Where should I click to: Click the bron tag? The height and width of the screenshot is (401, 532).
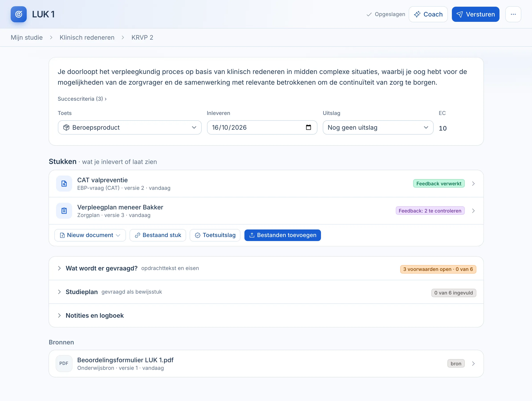click(x=456, y=363)
